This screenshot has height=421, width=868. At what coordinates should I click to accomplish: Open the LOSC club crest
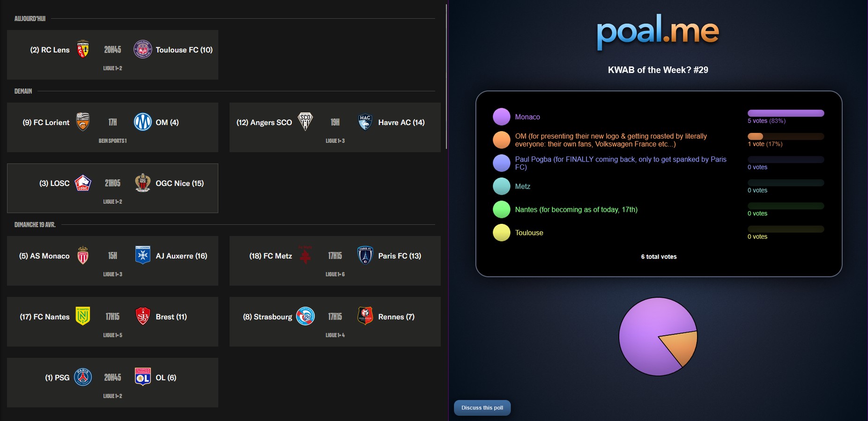83,183
